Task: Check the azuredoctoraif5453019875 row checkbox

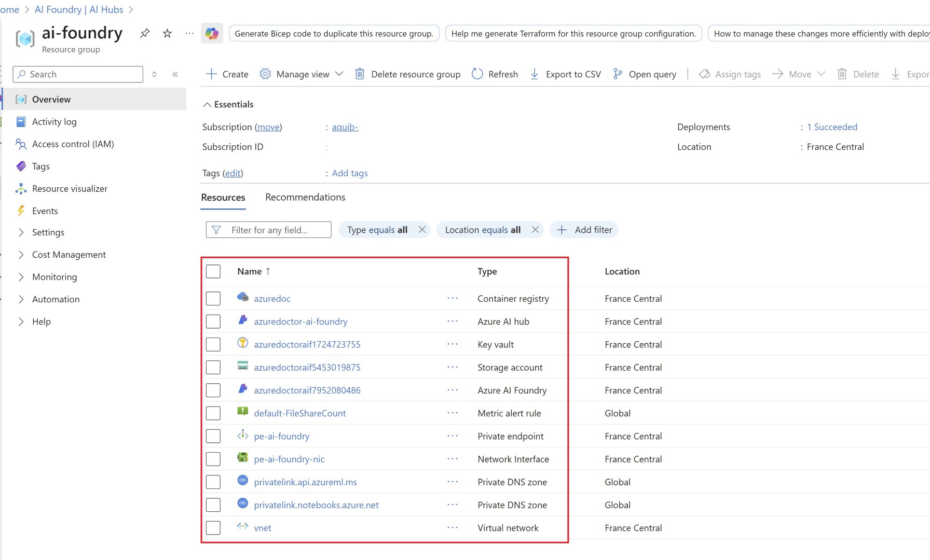Action: (213, 368)
